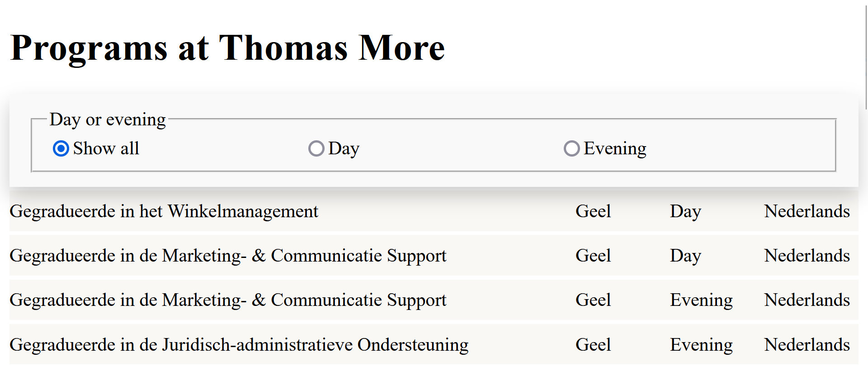Click Evening in the Marketing- & Communicatie Support row
Image resolution: width=868 pixels, height=367 pixels.
tap(701, 300)
